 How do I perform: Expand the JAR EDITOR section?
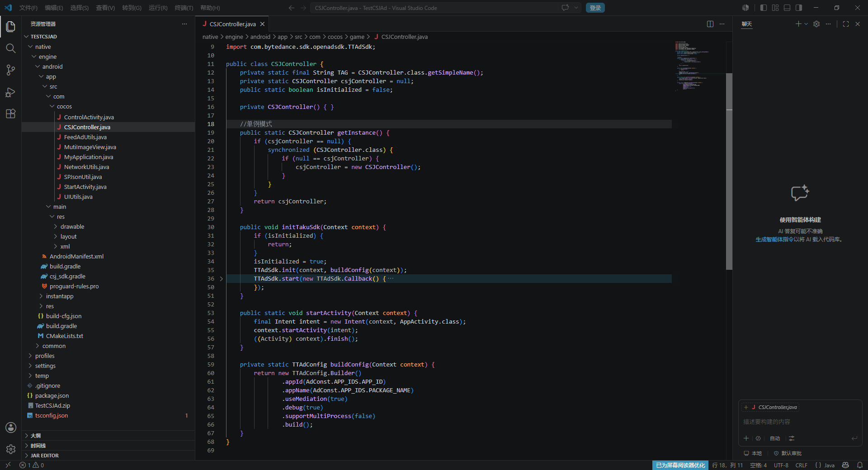pos(44,456)
